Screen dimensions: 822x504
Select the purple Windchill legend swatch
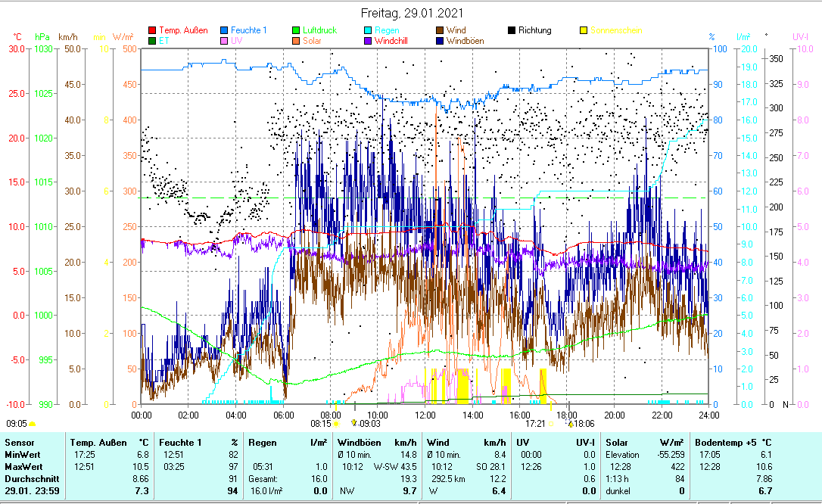[368, 41]
